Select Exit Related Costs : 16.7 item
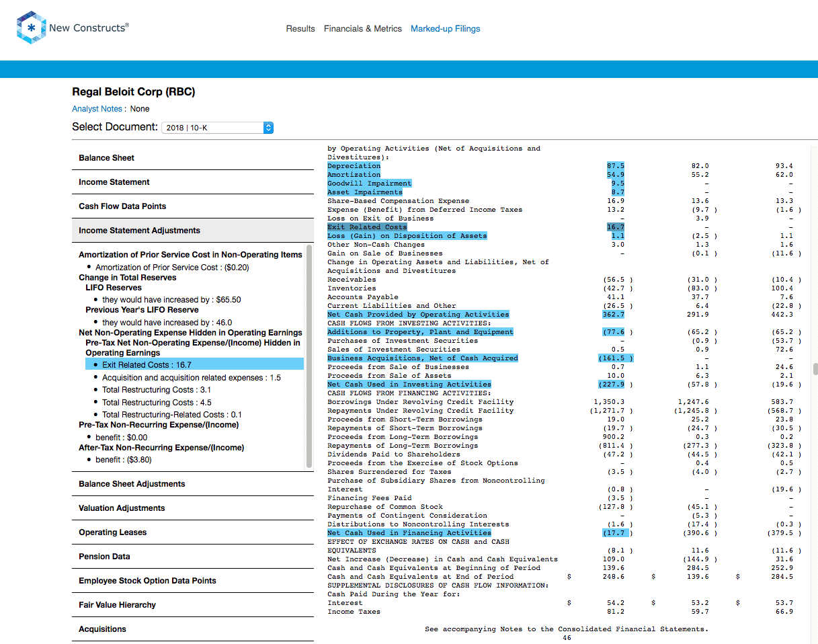 pos(195,364)
